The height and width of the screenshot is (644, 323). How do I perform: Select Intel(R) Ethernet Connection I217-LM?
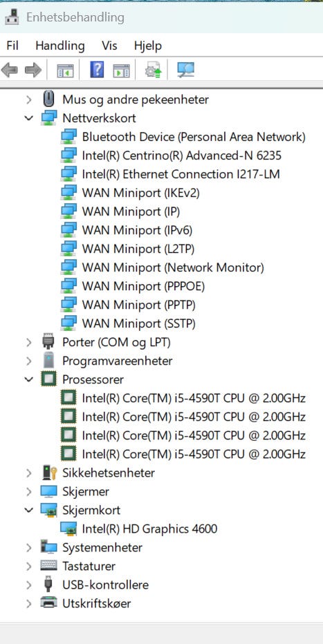click(181, 174)
